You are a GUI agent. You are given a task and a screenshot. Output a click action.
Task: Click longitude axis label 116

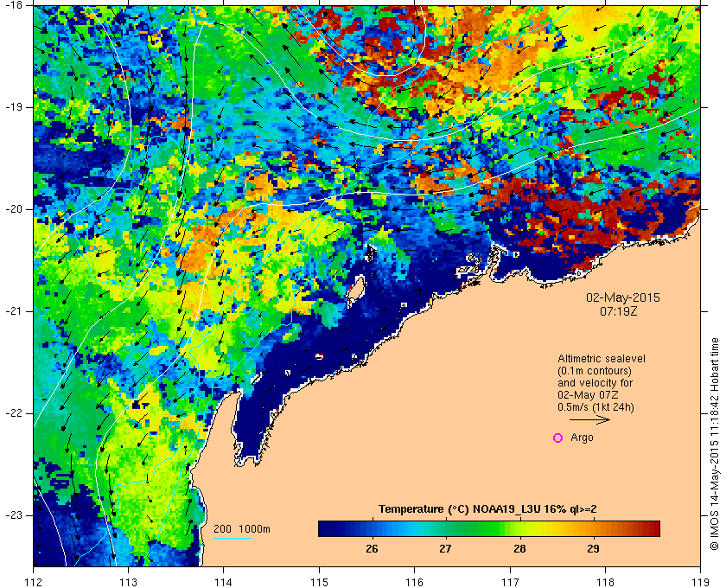414,581
